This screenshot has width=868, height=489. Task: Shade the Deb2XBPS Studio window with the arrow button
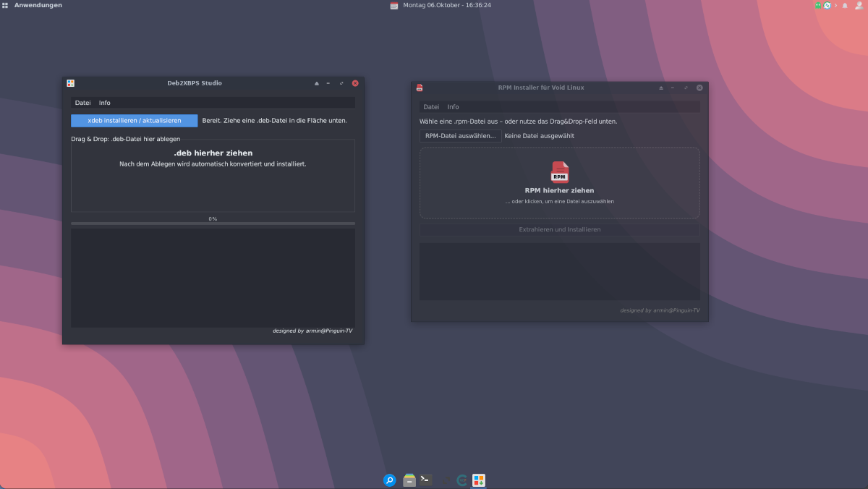pos(316,83)
